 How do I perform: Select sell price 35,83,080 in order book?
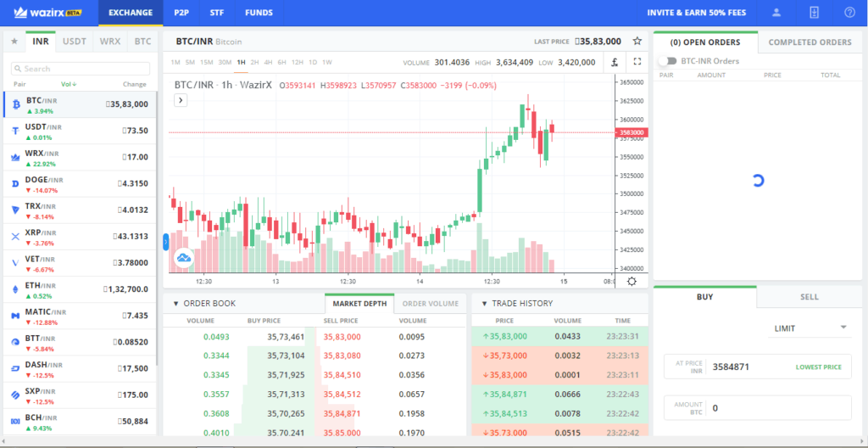[342, 356]
